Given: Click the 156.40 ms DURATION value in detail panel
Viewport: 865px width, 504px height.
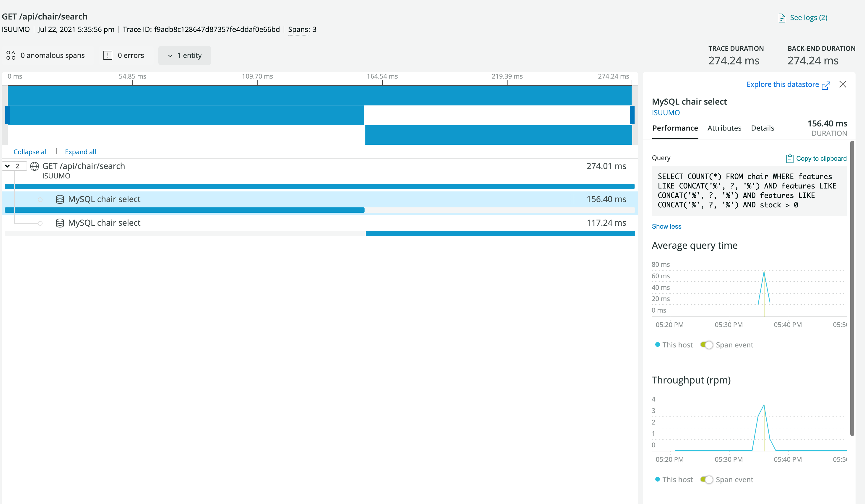Looking at the screenshot, I should click(827, 123).
